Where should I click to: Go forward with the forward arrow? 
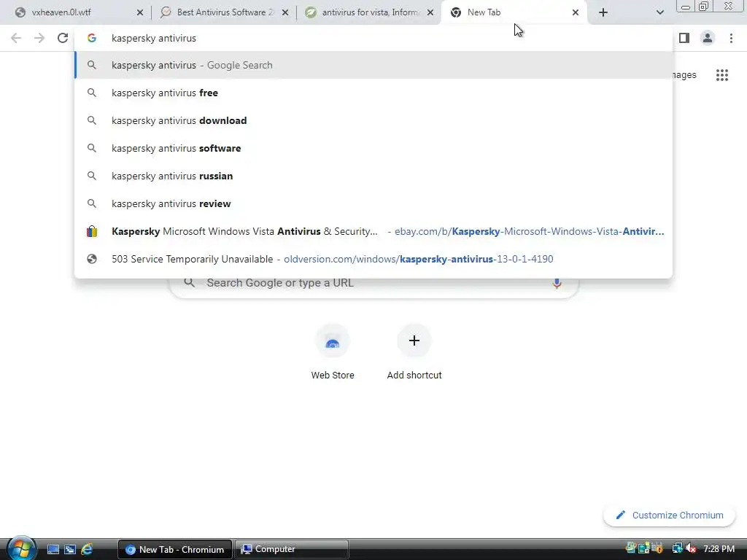[39, 38]
